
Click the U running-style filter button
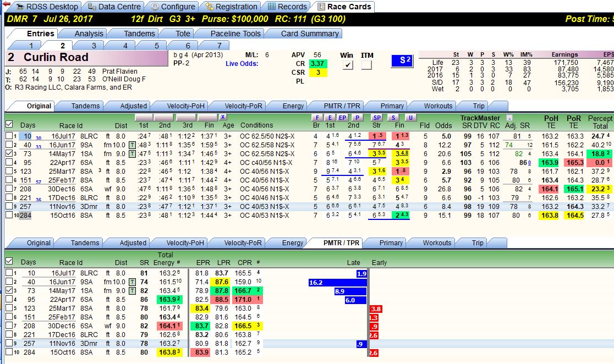point(410,118)
